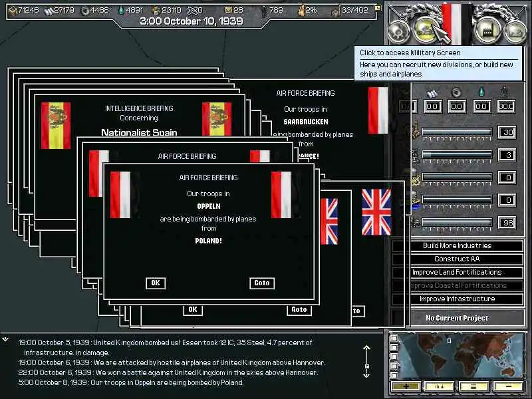Click the message log's scroll up arrow

pyautogui.click(x=366, y=348)
